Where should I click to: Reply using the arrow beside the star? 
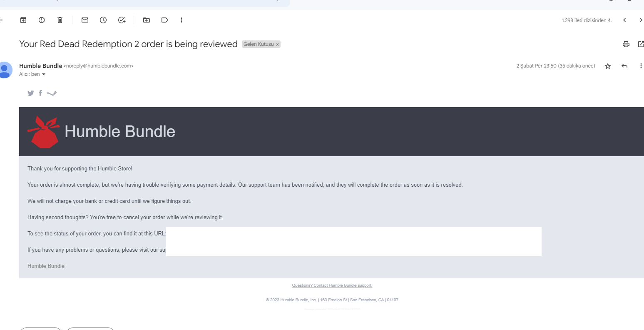coord(624,66)
